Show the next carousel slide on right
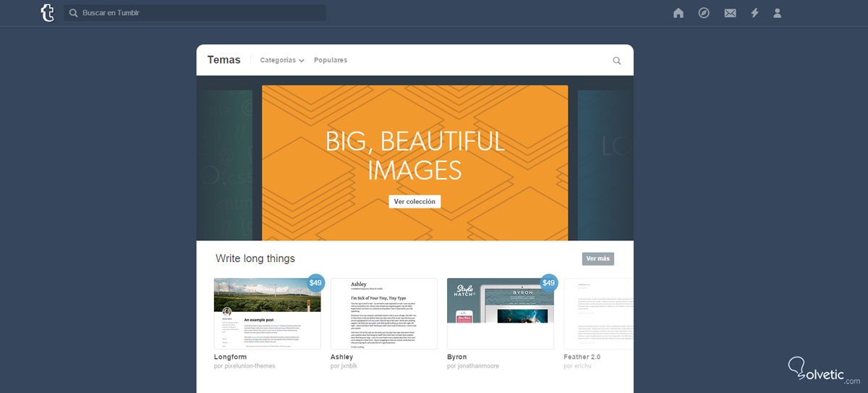868x393 pixels. (605, 165)
